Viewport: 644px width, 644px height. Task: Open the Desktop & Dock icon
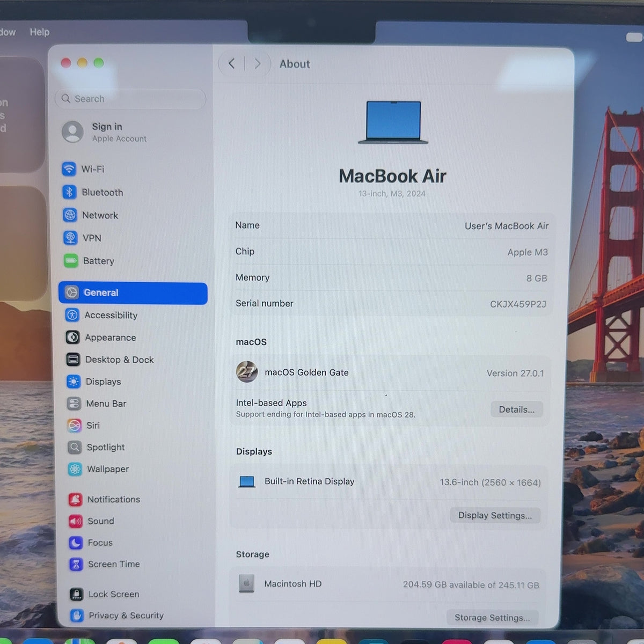click(x=74, y=360)
